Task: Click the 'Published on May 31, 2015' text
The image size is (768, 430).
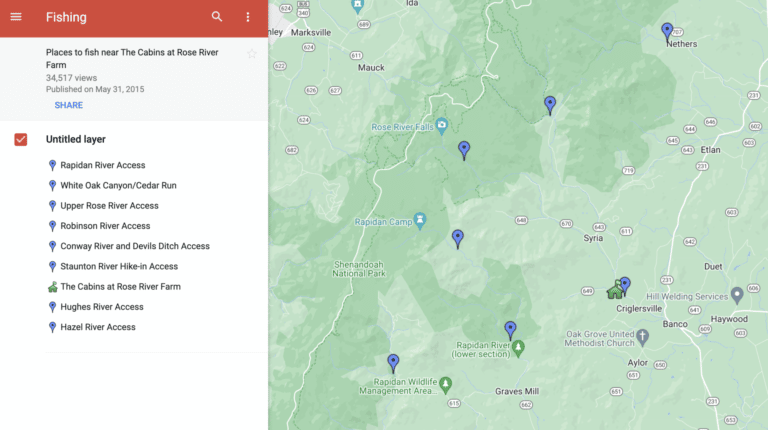Action: coord(95,89)
